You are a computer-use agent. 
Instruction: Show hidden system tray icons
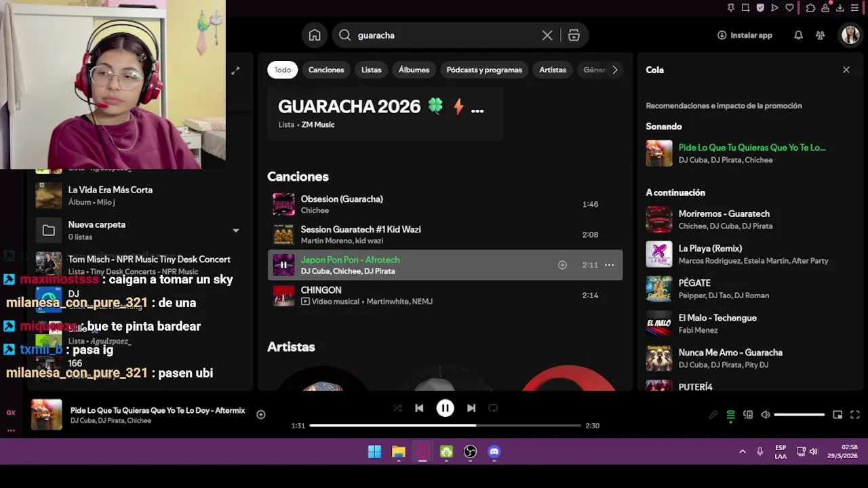point(743,452)
